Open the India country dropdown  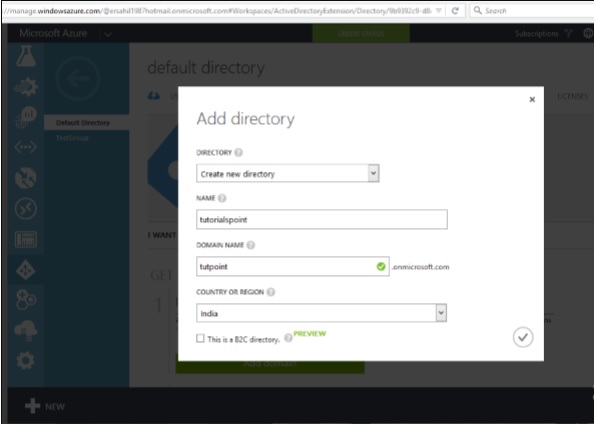(x=321, y=313)
